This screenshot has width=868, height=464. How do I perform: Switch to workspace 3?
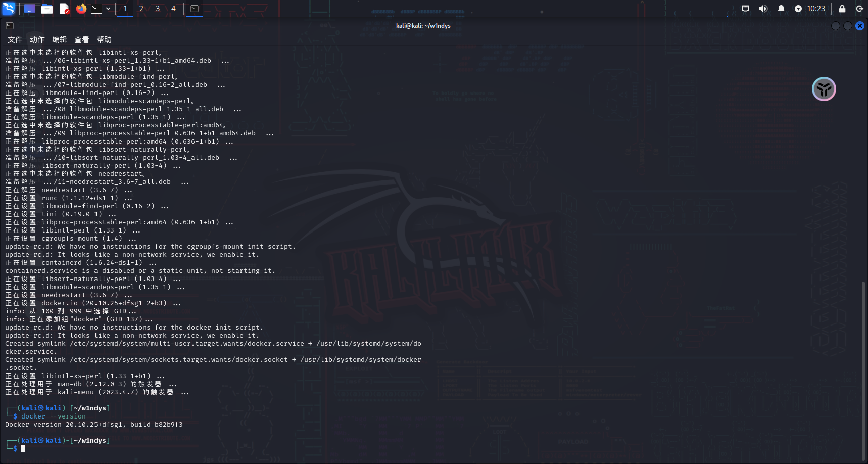(x=158, y=9)
